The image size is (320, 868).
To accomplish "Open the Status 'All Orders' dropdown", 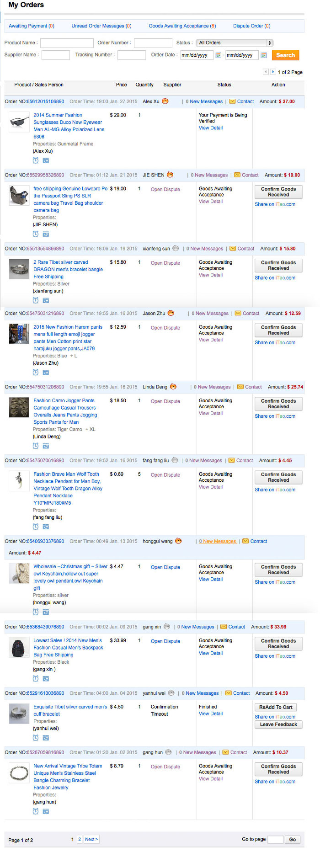I will 235,43.
